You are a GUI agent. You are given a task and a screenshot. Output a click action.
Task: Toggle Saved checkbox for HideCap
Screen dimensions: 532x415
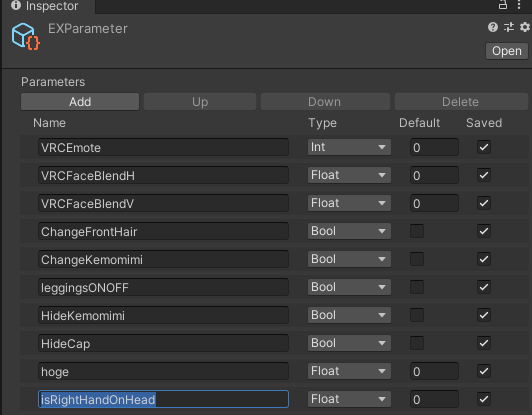pyautogui.click(x=484, y=343)
